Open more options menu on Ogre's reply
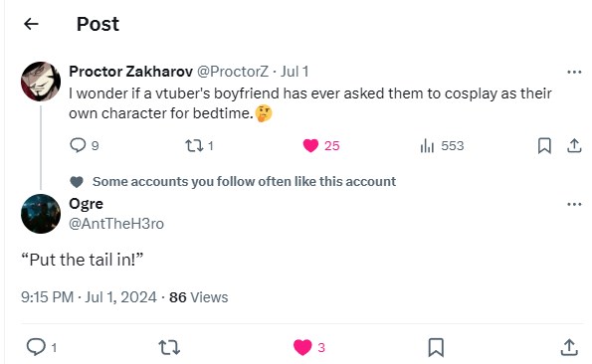 tap(574, 204)
